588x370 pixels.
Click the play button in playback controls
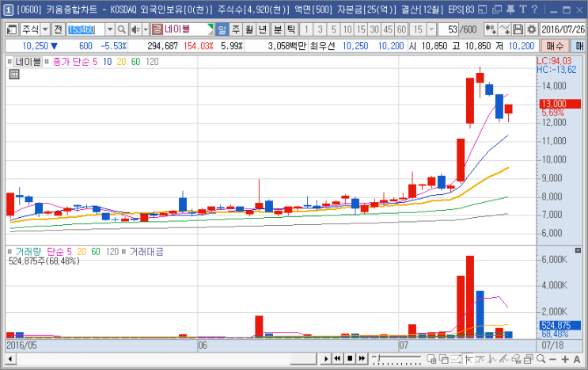tap(326, 359)
